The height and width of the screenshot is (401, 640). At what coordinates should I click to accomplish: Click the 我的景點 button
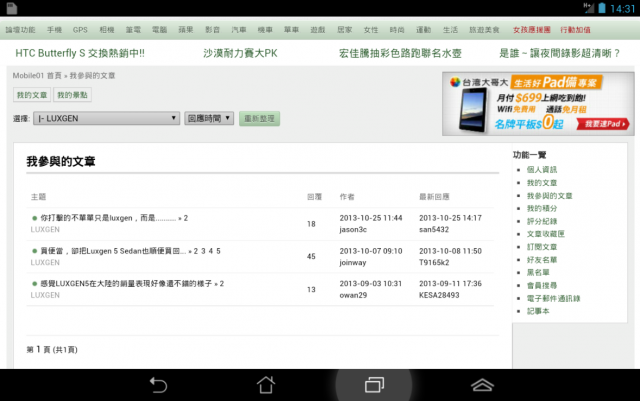point(72,95)
